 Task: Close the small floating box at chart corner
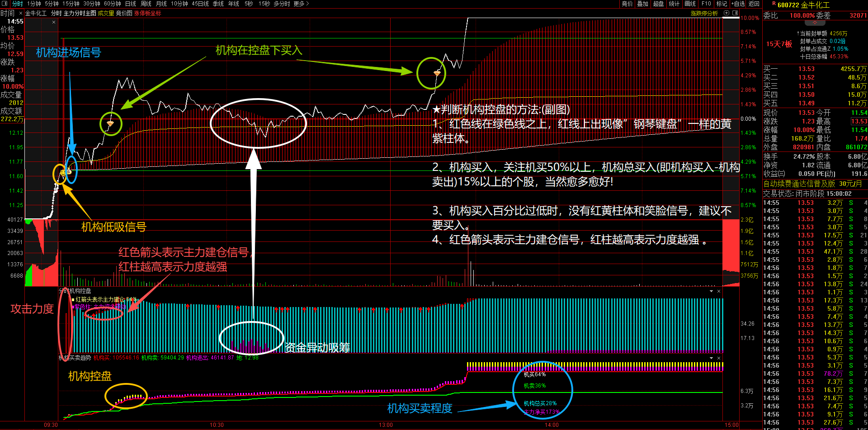54,22
